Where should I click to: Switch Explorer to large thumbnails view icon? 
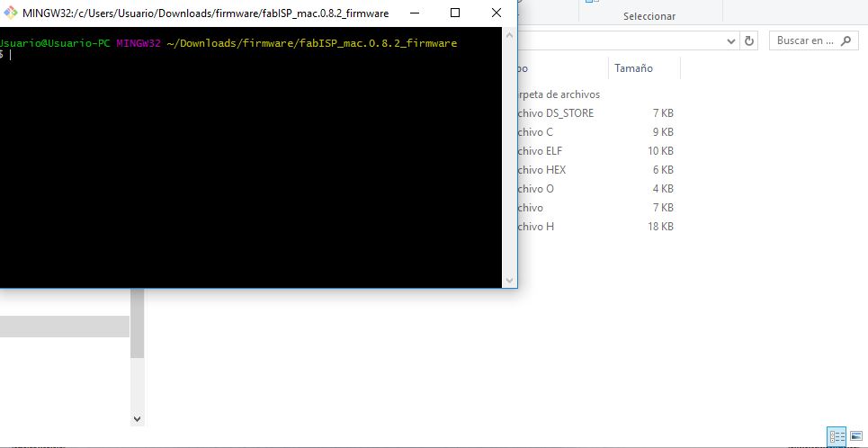[855, 436]
